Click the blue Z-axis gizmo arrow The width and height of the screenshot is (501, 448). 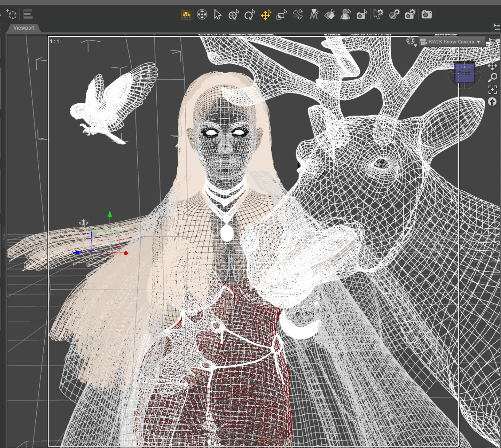[x=76, y=252]
